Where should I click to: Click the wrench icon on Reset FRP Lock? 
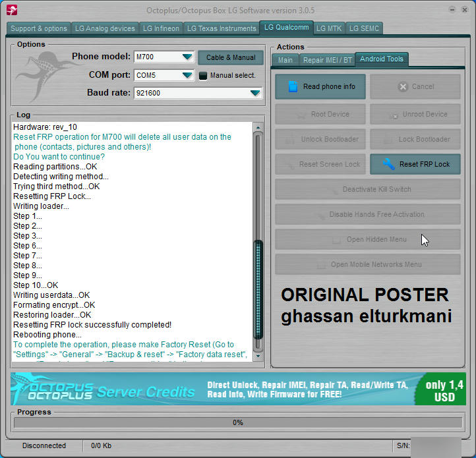click(388, 164)
